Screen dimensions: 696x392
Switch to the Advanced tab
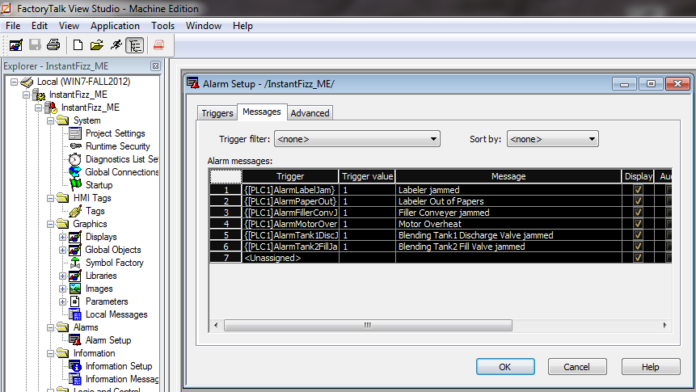[x=310, y=113]
